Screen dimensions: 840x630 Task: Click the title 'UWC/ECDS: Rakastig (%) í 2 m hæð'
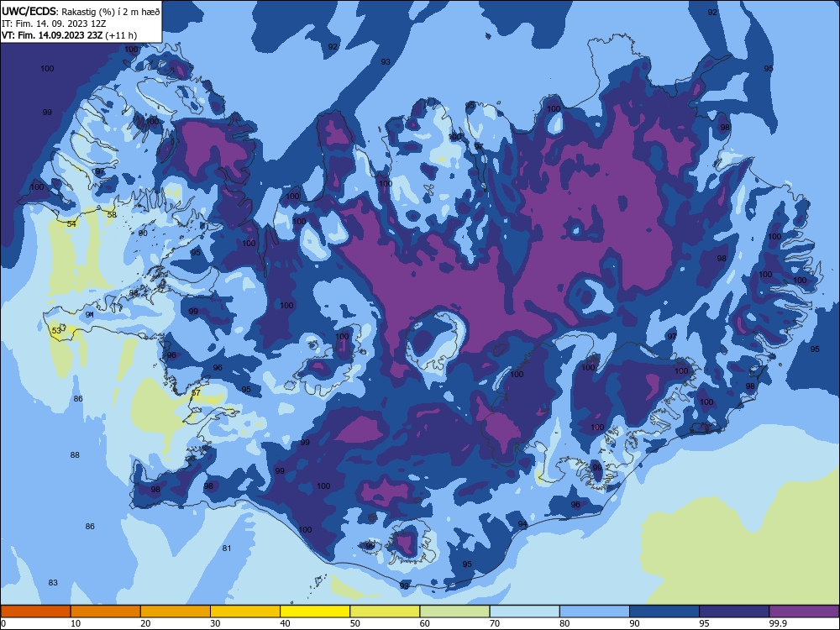point(81,12)
